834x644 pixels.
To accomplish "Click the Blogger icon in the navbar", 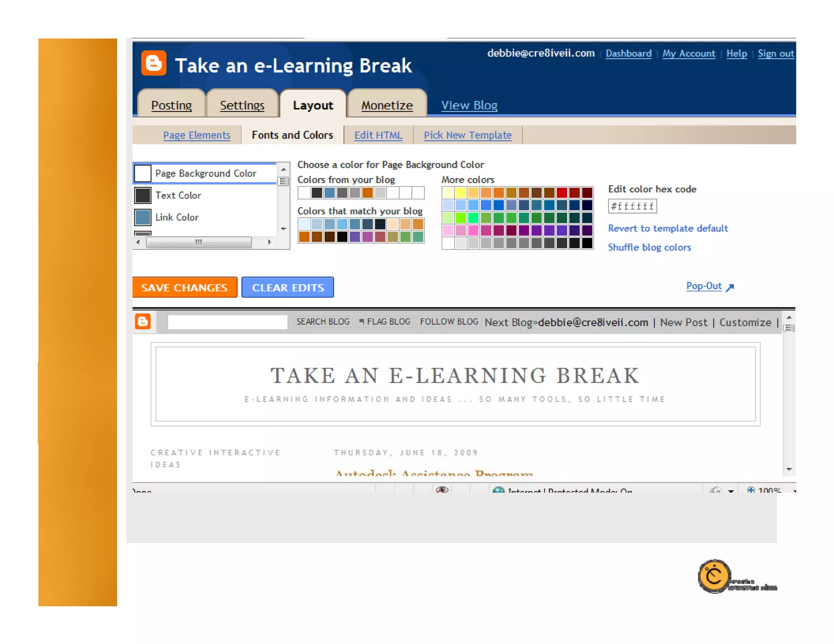I will (143, 322).
